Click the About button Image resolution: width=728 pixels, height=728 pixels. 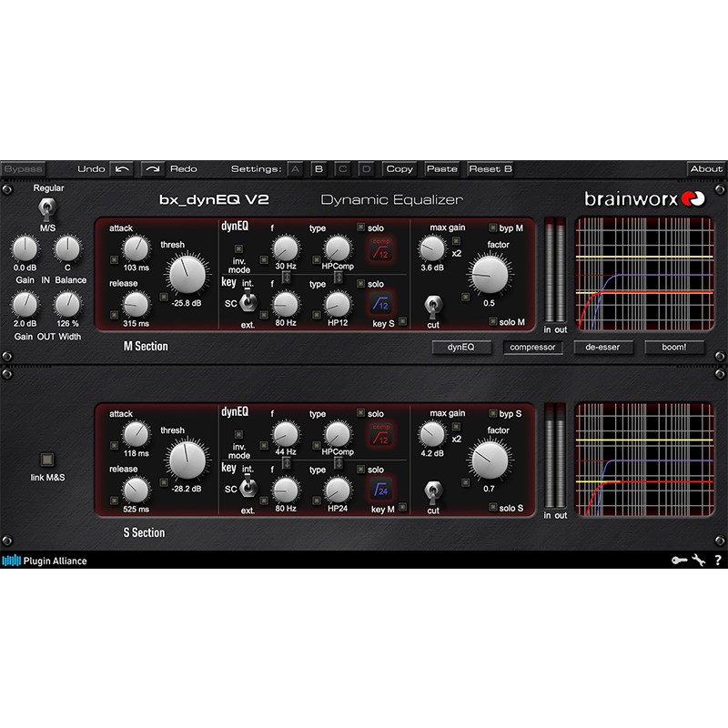[705, 168]
